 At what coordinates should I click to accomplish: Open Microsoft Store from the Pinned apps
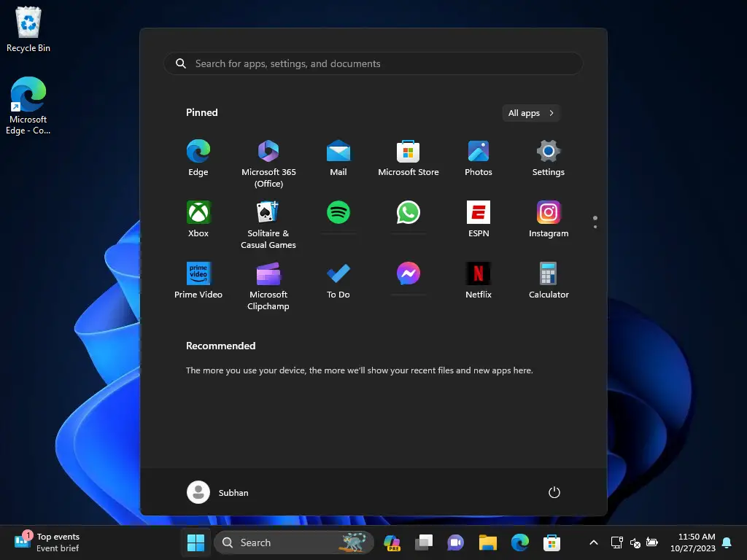[409, 158]
